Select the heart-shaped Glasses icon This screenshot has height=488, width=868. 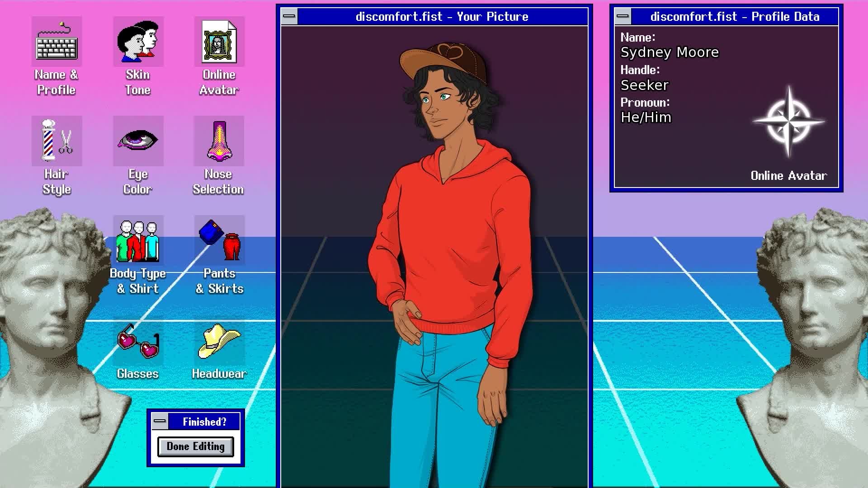(x=138, y=341)
